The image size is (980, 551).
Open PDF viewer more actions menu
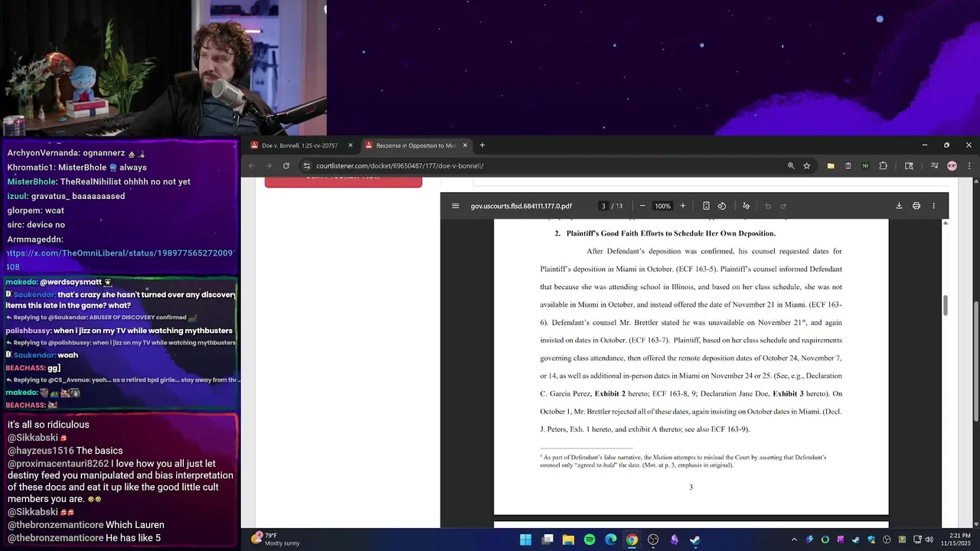coord(933,206)
